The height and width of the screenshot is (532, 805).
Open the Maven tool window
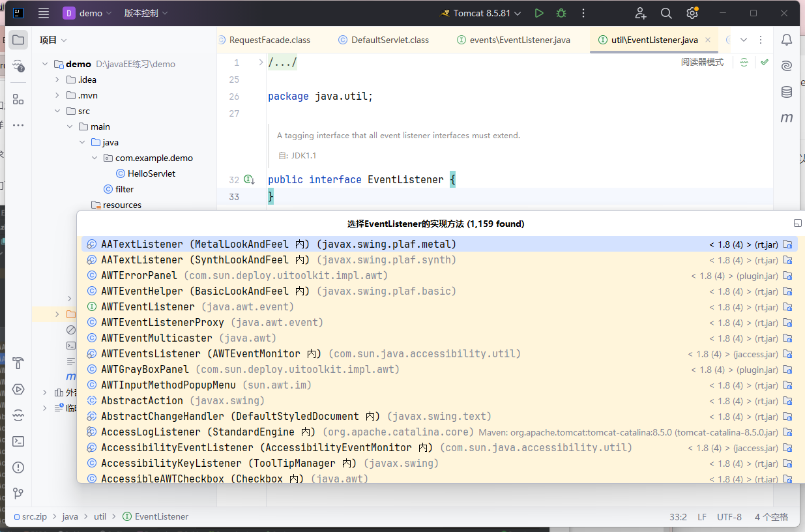coord(787,118)
